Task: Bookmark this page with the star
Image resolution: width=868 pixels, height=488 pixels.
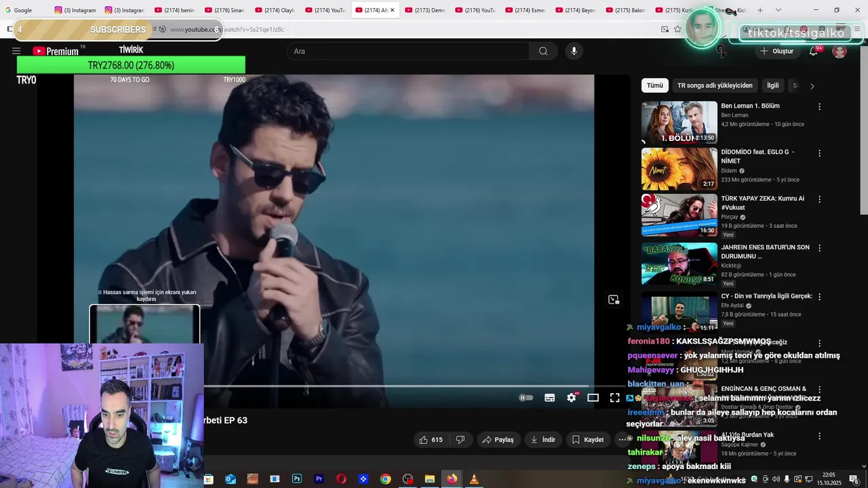Action: pyautogui.click(x=677, y=29)
